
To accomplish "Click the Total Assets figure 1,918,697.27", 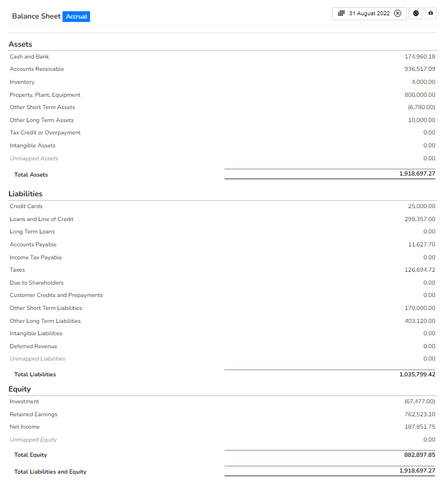I will [x=417, y=174].
